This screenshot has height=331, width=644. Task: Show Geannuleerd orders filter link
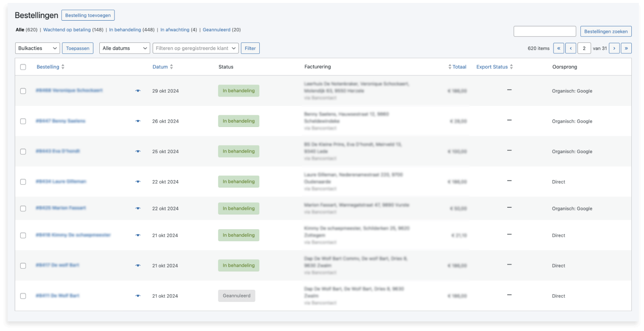[x=216, y=30]
